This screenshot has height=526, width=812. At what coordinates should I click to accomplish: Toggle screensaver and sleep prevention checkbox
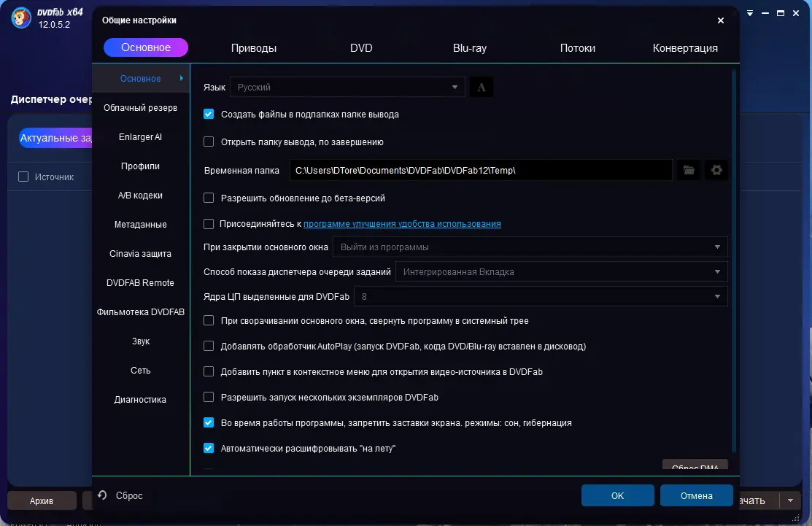[x=209, y=422]
